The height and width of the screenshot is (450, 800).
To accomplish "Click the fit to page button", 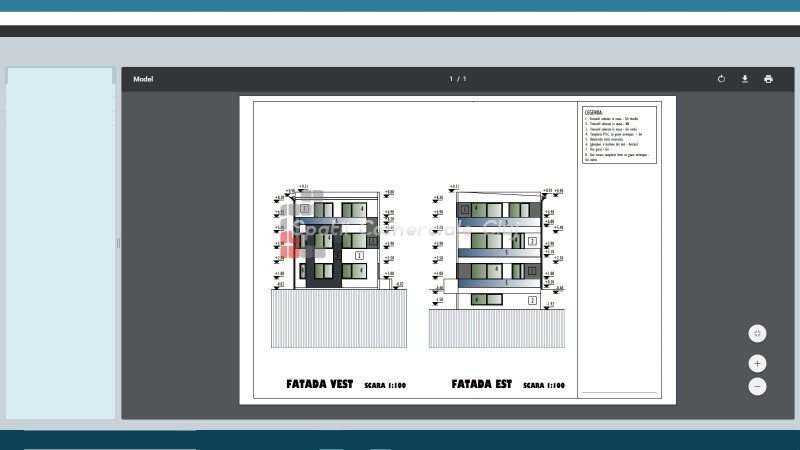I will click(x=758, y=333).
